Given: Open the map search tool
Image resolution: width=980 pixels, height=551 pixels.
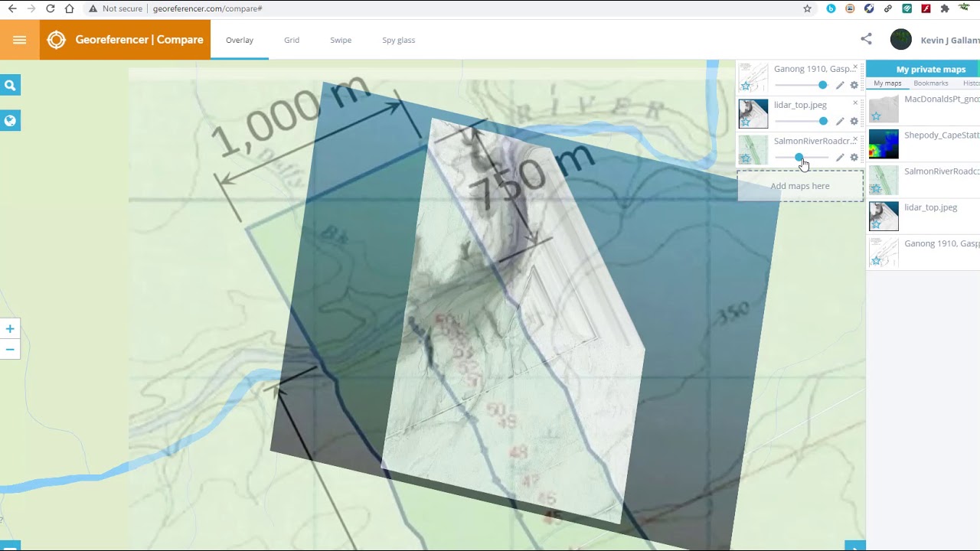Looking at the screenshot, I should pos(10,86).
